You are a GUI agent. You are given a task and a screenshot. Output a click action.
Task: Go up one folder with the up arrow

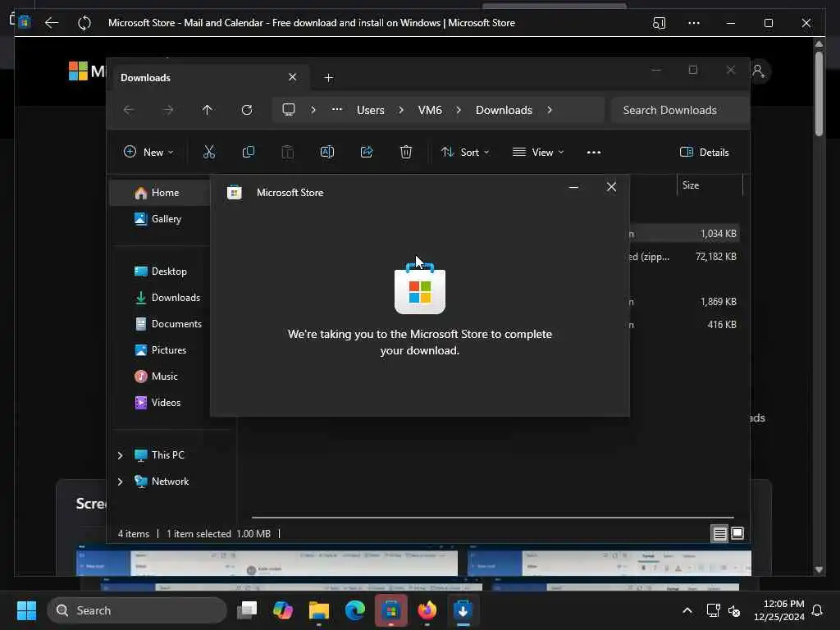(x=207, y=110)
